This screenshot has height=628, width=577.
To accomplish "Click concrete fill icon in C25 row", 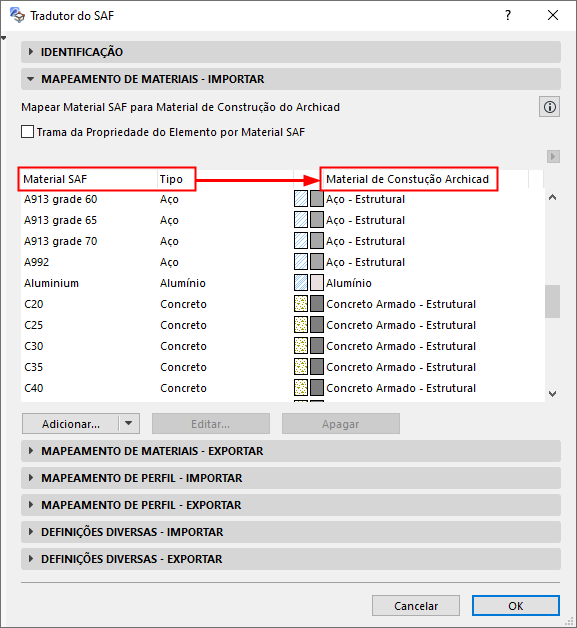I will click(301, 325).
